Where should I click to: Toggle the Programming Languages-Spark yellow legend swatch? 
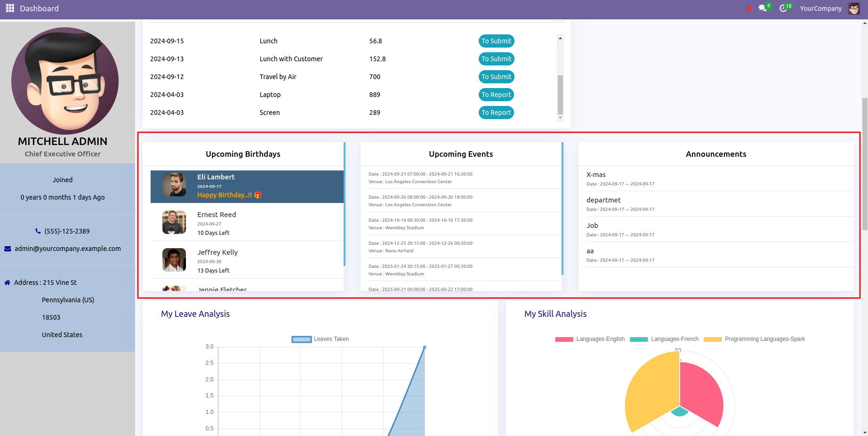712,339
